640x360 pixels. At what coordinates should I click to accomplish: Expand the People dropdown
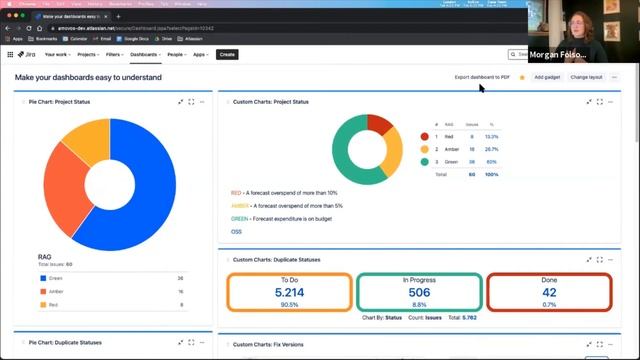(x=177, y=54)
